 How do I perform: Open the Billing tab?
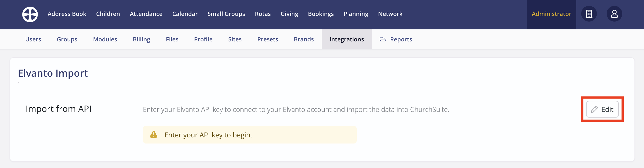[141, 39]
